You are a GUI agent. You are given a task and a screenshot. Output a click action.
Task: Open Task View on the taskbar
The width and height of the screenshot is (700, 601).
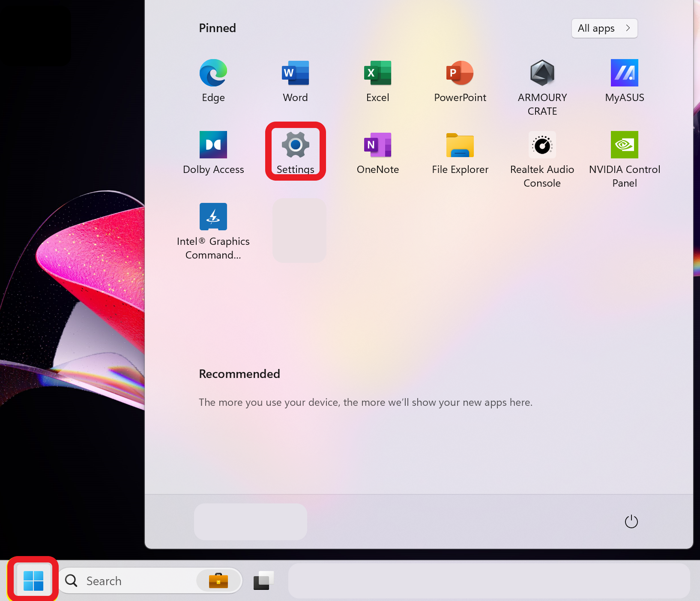[263, 580]
